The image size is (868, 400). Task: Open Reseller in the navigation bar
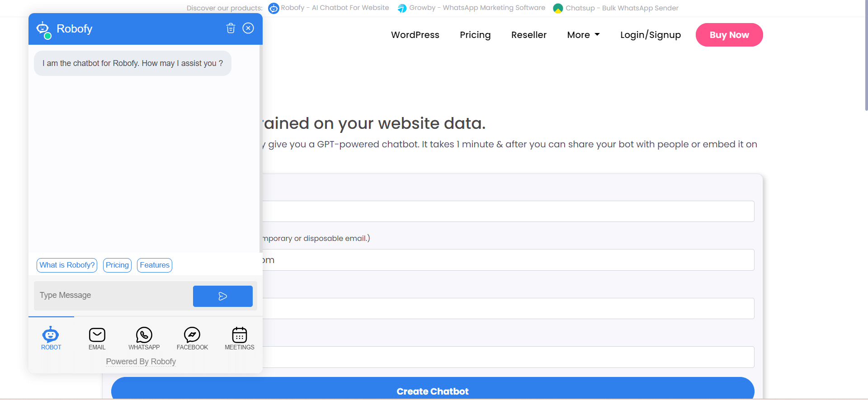pos(528,35)
